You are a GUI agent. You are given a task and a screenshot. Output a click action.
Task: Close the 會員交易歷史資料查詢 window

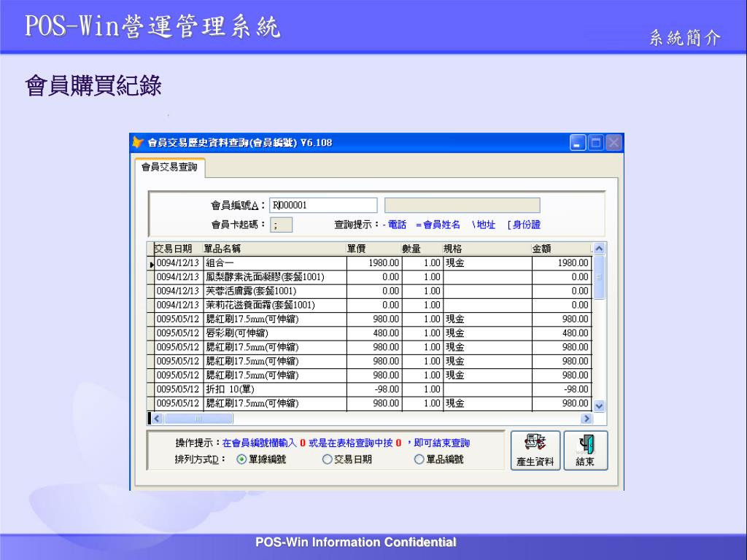614,143
